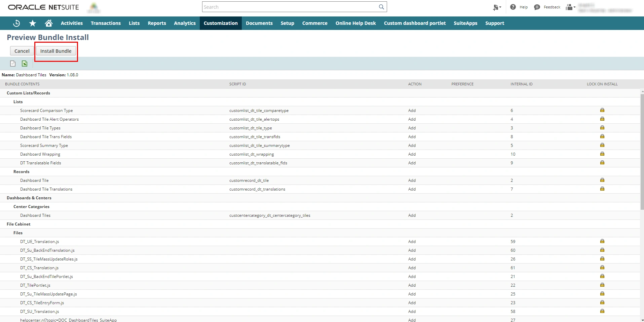644x322 pixels.
Task: Toggle lock for Scorecard Comparison Type
Action: [602, 110]
